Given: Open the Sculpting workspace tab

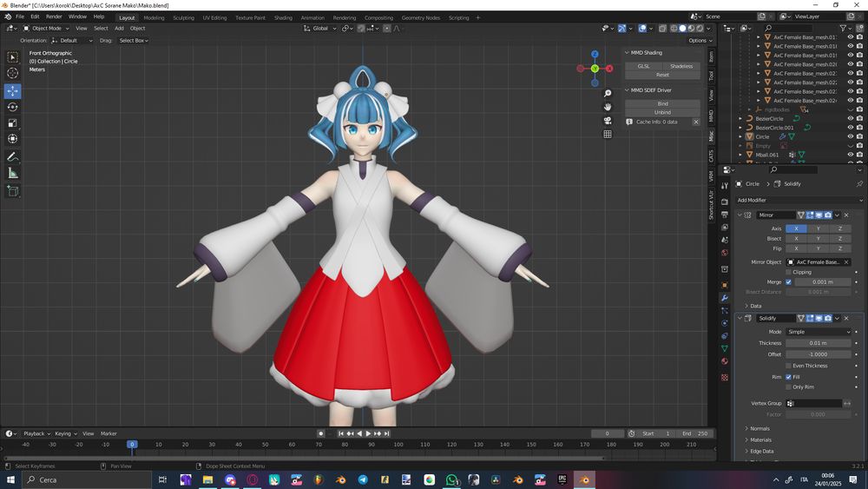Looking at the screenshot, I should pos(183,17).
